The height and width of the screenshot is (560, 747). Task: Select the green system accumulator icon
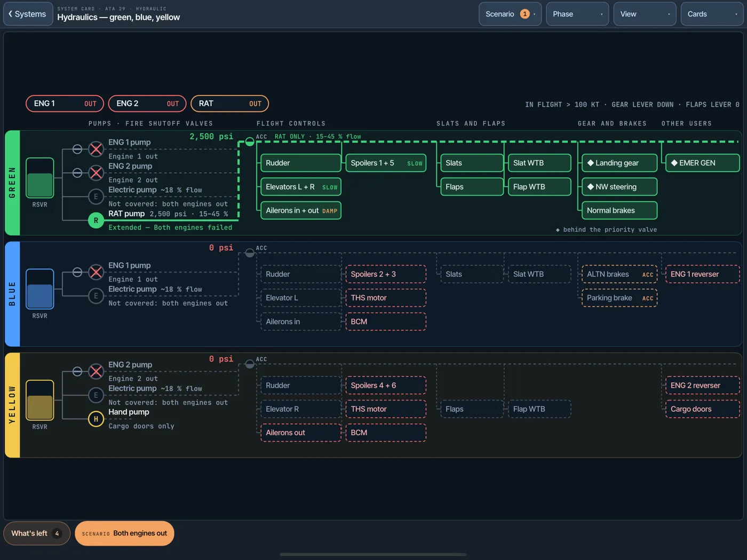249,142
